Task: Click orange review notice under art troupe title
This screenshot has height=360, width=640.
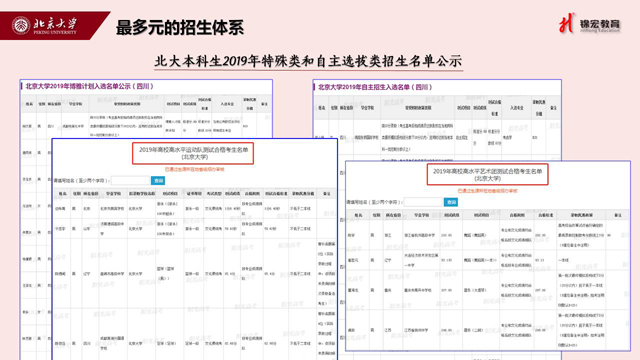Action: (487, 191)
